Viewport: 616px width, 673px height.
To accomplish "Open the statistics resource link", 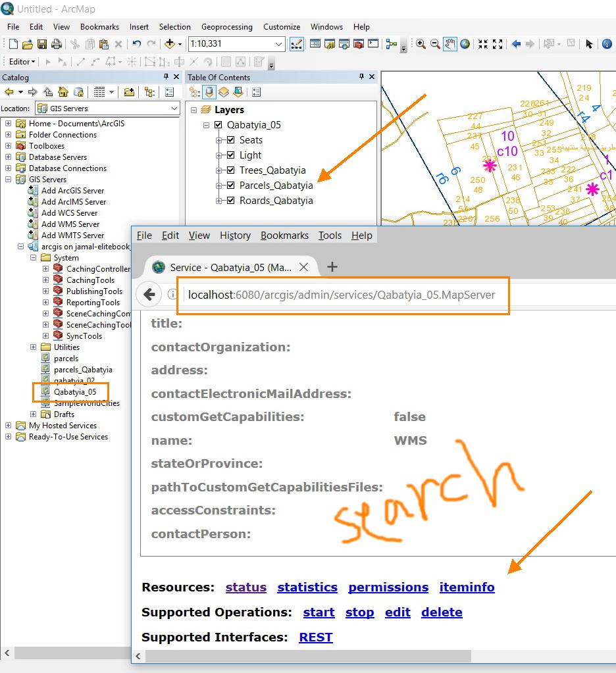I will (x=307, y=587).
